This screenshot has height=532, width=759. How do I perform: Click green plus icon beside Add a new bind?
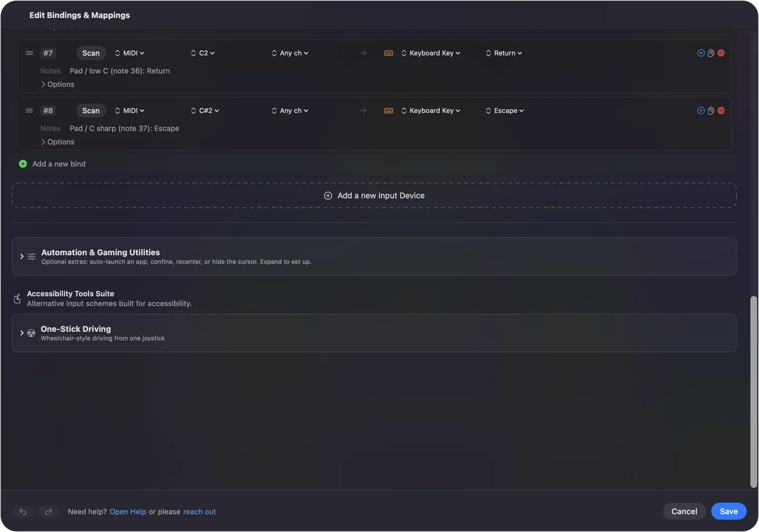(23, 164)
